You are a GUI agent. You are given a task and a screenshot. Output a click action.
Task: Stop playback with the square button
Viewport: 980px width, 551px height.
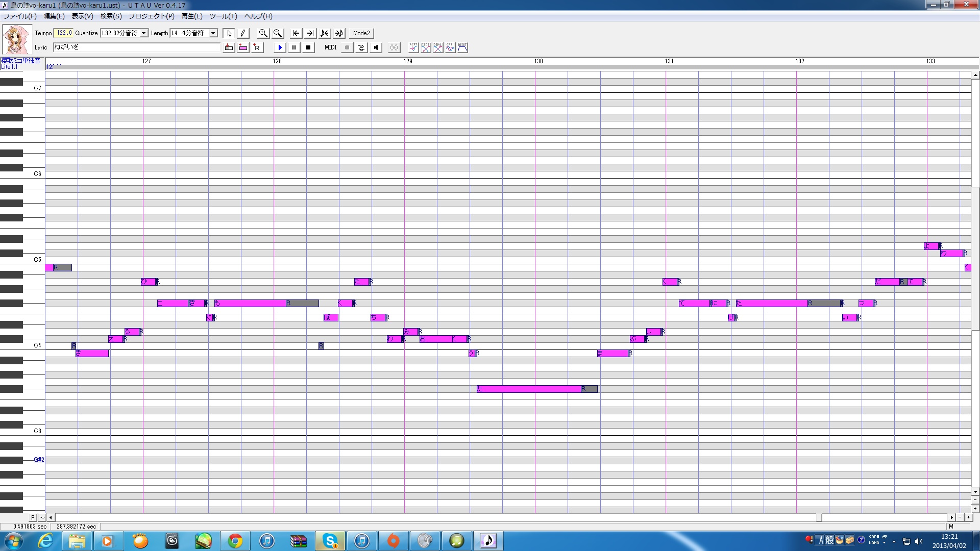[x=308, y=47]
